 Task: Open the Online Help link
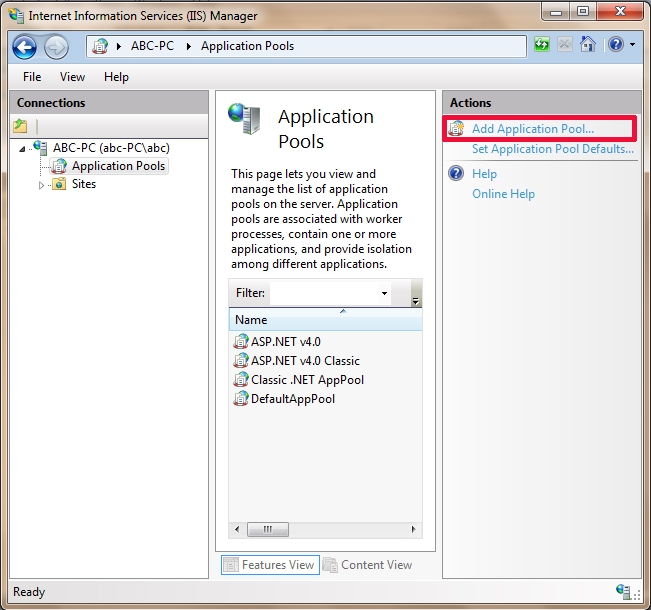pos(503,194)
